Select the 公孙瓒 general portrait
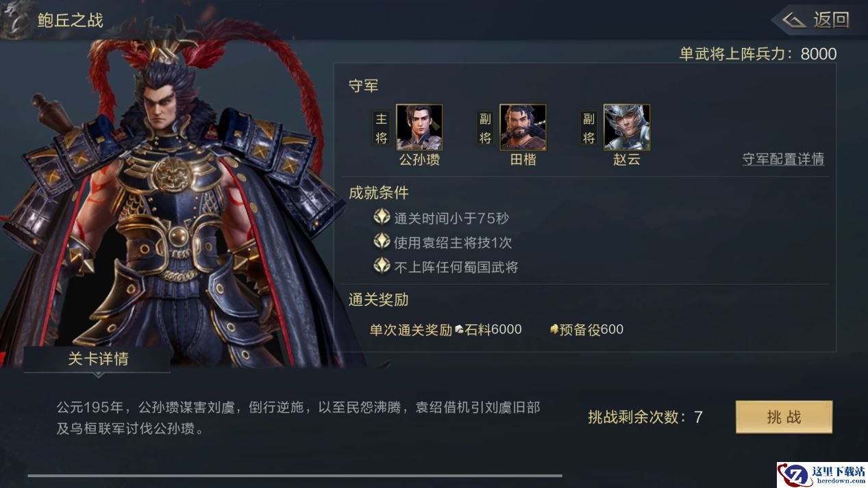The width and height of the screenshot is (868, 488). [x=419, y=127]
